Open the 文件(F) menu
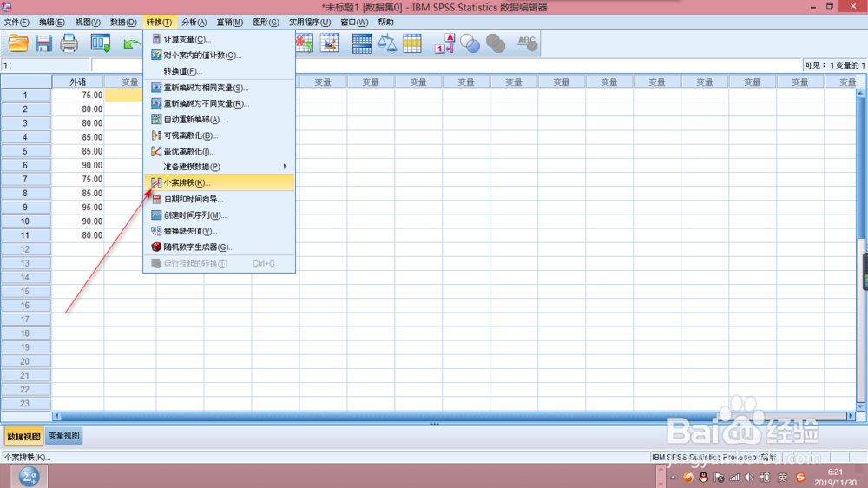This screenshot has width=868, height=488. 16,23
